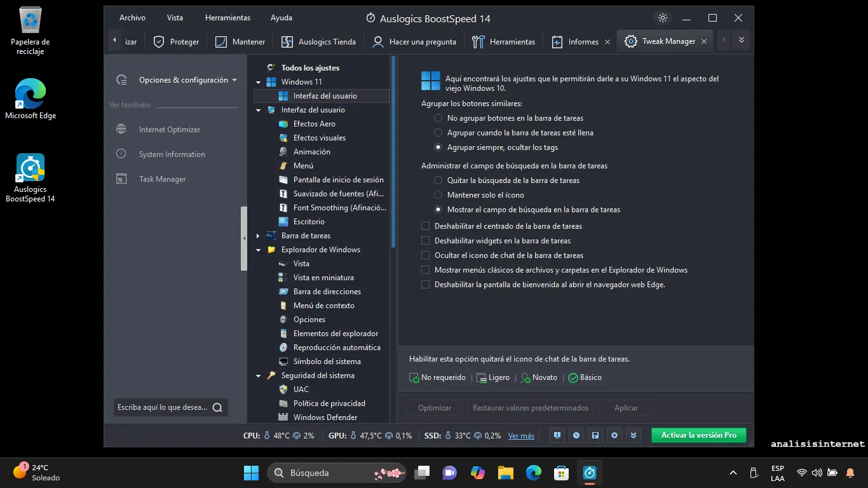
Task: Switch to the Mantener tab
Action: (x=240, y=41)
